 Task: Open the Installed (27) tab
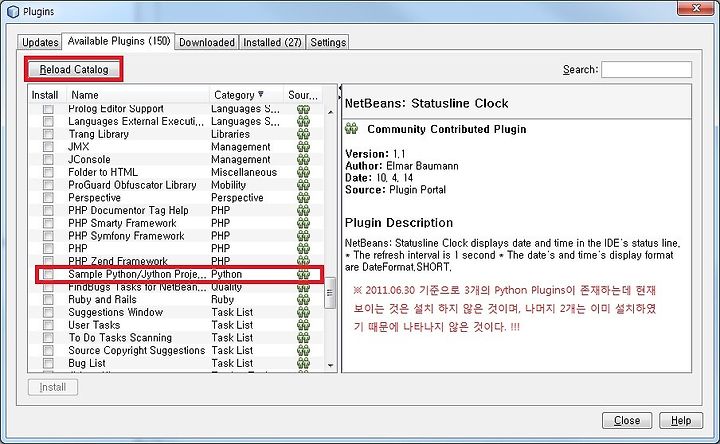[272, 42]
